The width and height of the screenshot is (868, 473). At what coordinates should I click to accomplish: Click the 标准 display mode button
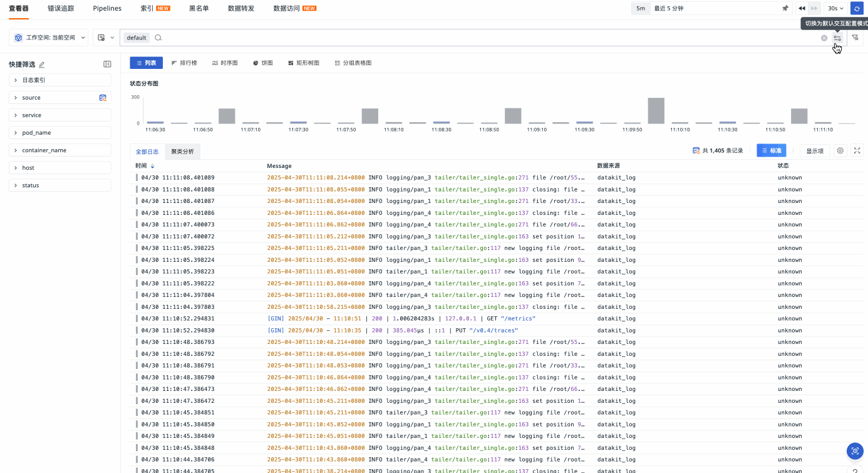pyautogui.click(x=772, y=150)
